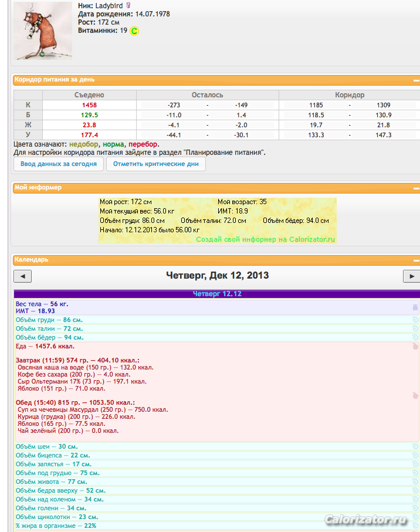Click Ввод данных за сегодня button

(58, 164)
